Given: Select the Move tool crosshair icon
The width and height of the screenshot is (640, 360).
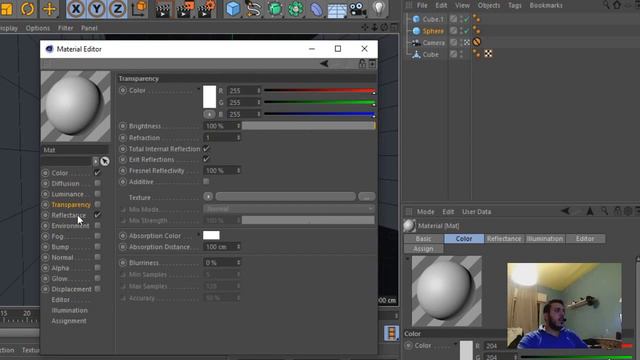Looking at the screenshot, I should (x=49, y=9).
